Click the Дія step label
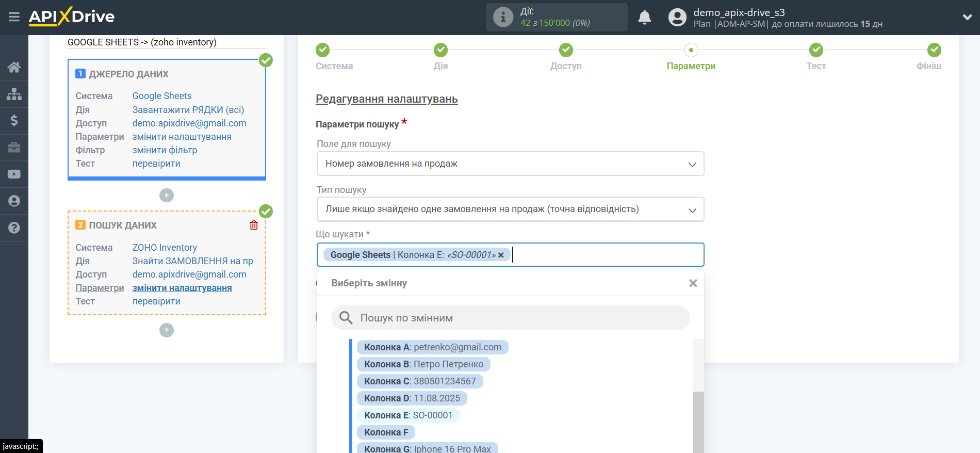 click(440, 66)
